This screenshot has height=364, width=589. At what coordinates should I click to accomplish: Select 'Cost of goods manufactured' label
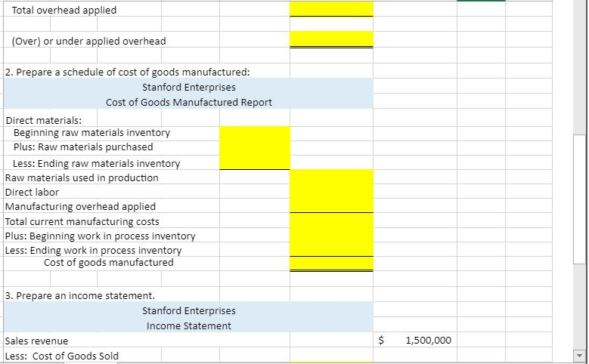click(109, 262)
